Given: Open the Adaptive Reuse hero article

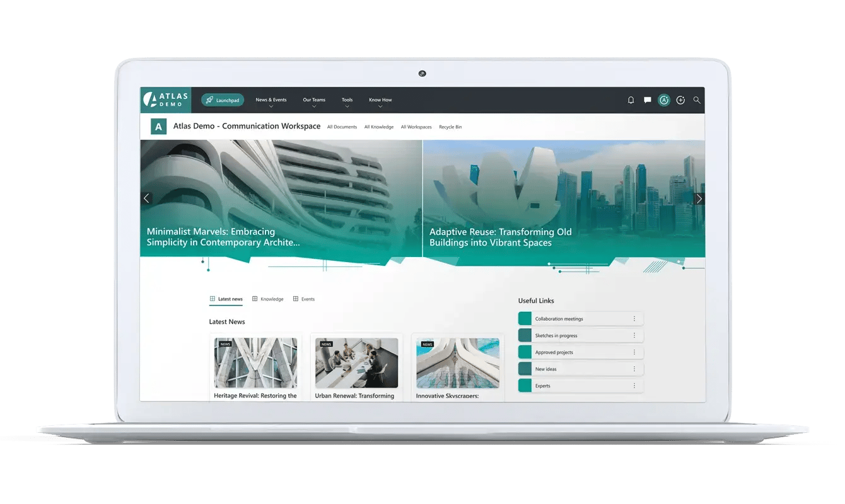Looking at the screenshot, I should pyautogui.click(x=564, y=198).
